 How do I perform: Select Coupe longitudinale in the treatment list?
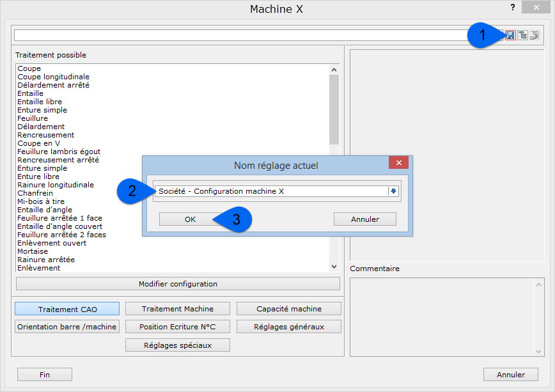53,77
